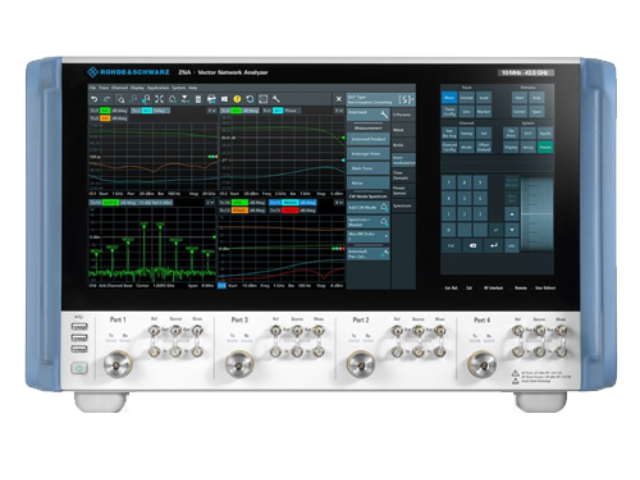This screenshot has height=480, width=640.
Task: Click the Noise measurement button
Action: [x=368, y=183]
